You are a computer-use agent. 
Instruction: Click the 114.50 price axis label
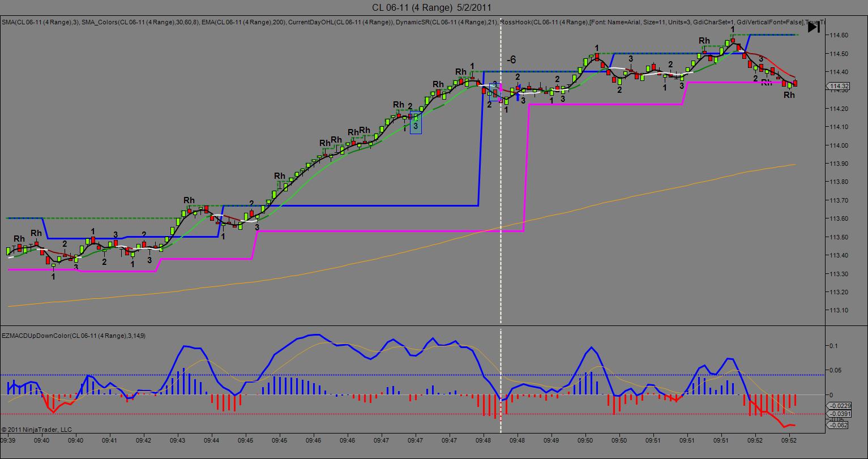coord(838,54)
